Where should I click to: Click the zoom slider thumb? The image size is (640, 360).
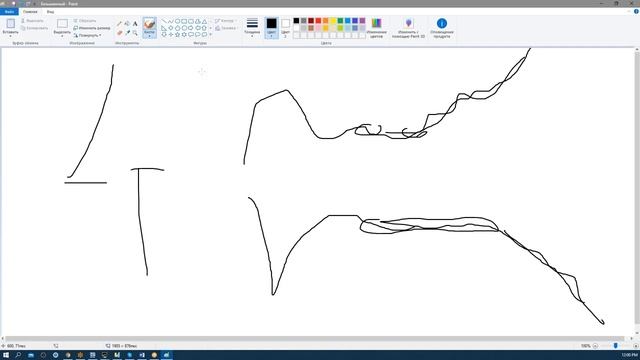point(616,346)
